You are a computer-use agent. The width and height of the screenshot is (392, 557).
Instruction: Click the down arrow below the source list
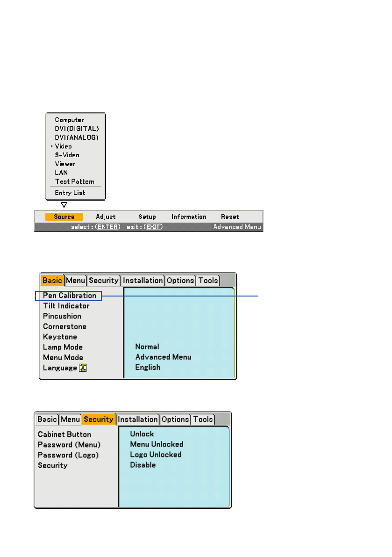pos(64,205)
